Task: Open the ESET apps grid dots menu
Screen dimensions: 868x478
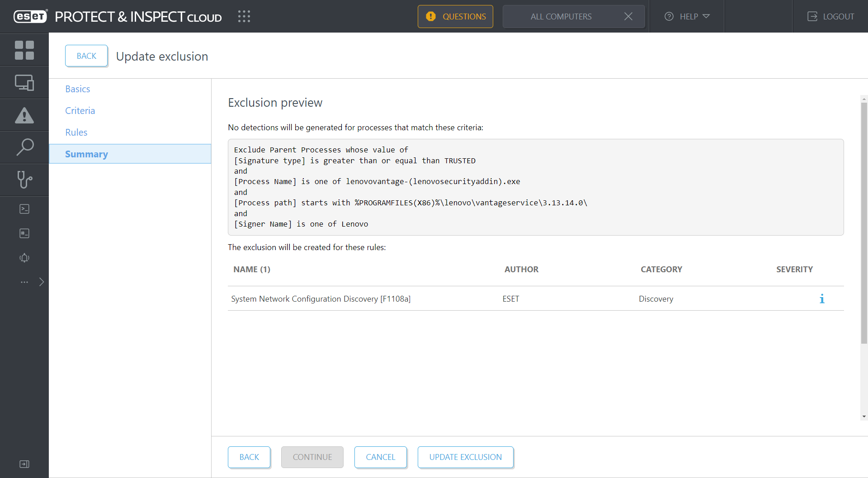Action: [244, 17]
